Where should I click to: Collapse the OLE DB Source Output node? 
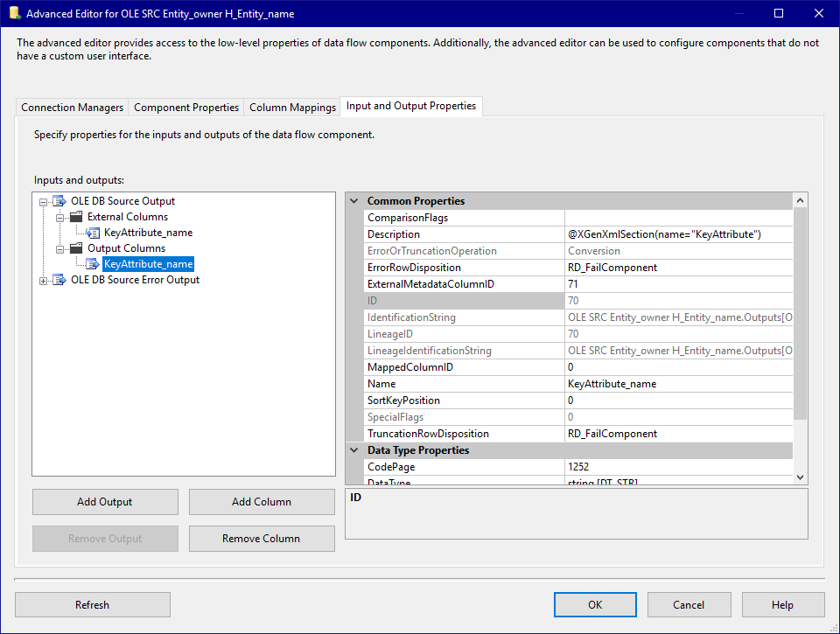(43, 202)
